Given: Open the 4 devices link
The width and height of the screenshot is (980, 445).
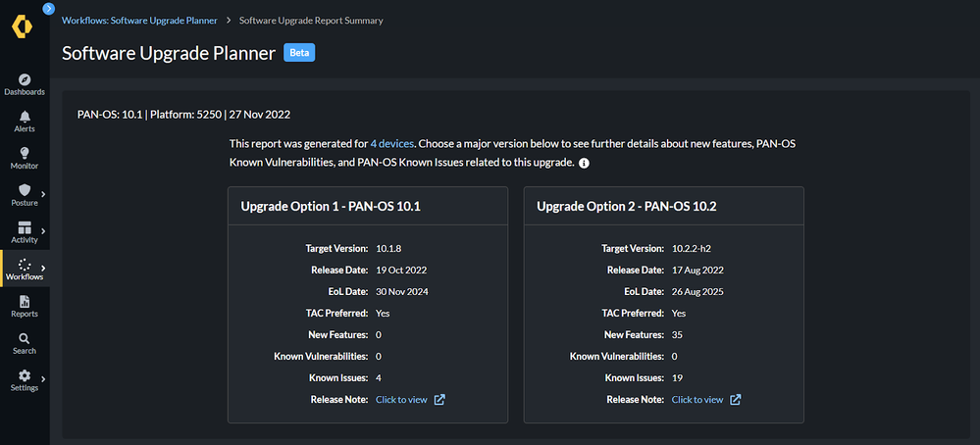Looking at the screenshot, I should point(393,144).
